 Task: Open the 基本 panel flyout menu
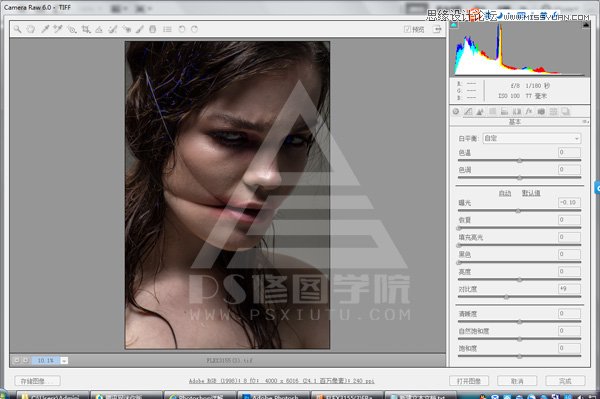(x=585, y=122)
